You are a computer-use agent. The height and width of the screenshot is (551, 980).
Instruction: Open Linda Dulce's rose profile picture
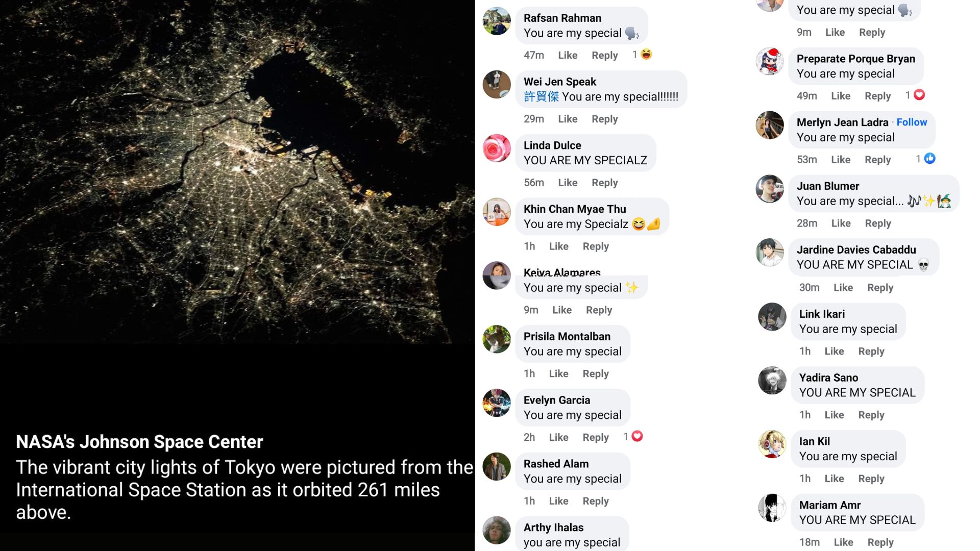coord(497,148)
